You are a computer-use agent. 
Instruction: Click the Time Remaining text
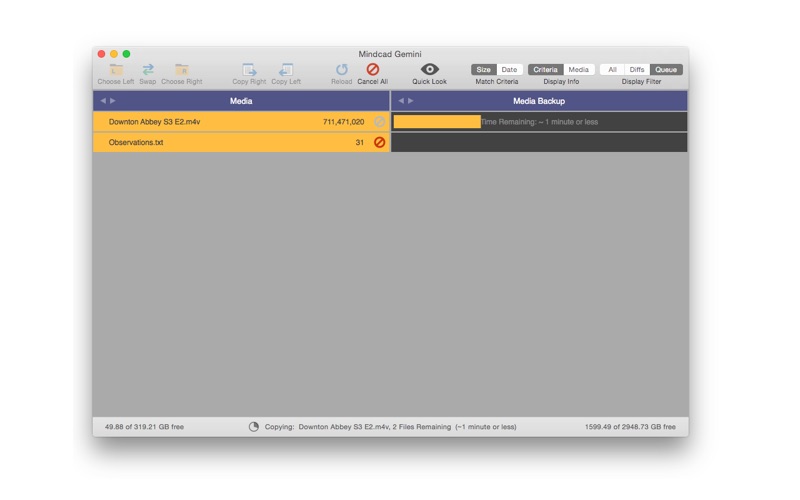(539, 122)
